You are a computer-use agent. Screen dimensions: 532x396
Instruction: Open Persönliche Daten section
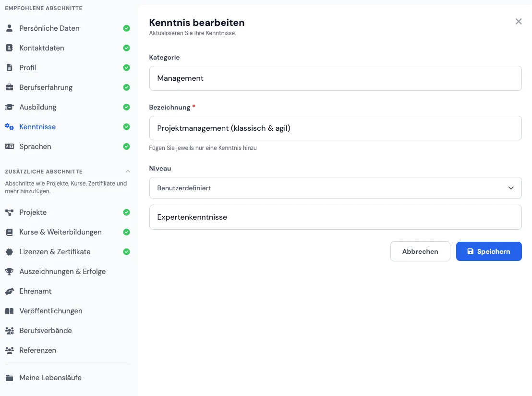pos(68,28)
